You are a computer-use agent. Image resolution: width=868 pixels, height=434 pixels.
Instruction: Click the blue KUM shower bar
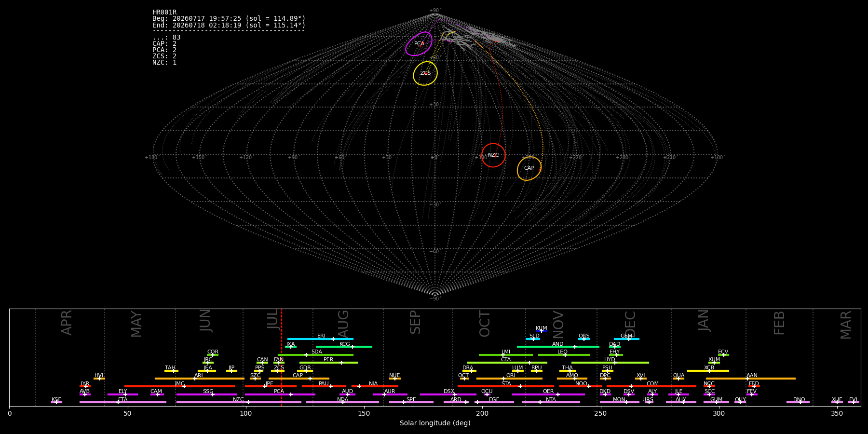[x=542, y=331]
